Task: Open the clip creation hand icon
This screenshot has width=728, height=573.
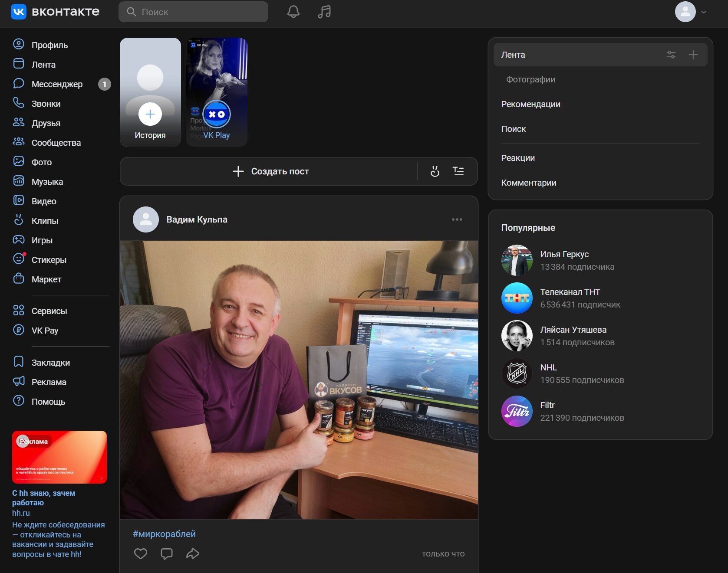Action: 435,171
